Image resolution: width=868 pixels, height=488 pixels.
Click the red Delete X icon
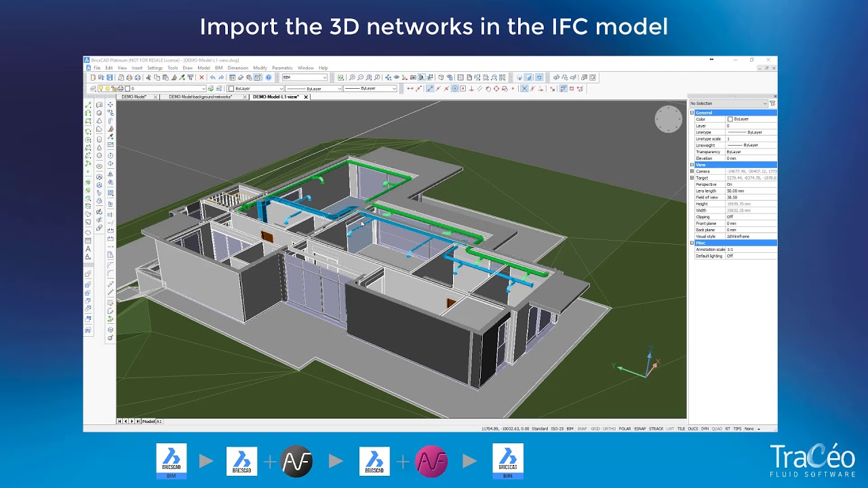(x=201, y=77)
